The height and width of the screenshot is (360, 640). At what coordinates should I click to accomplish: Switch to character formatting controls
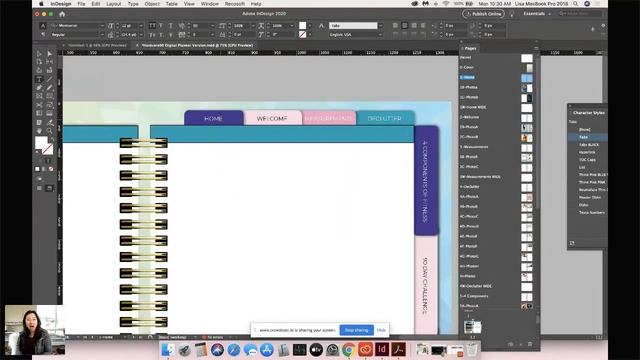click(x=43, y=25)
